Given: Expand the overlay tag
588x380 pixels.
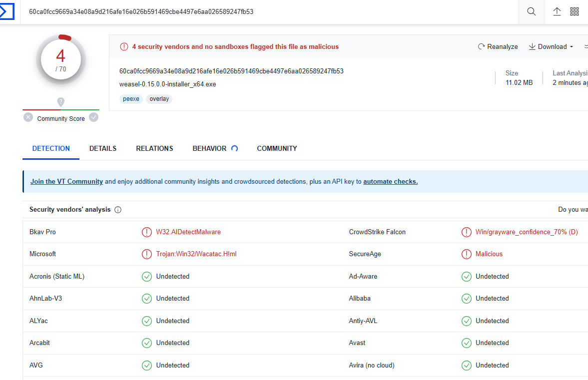Looking at the screenshot, I should pos(159,99).
